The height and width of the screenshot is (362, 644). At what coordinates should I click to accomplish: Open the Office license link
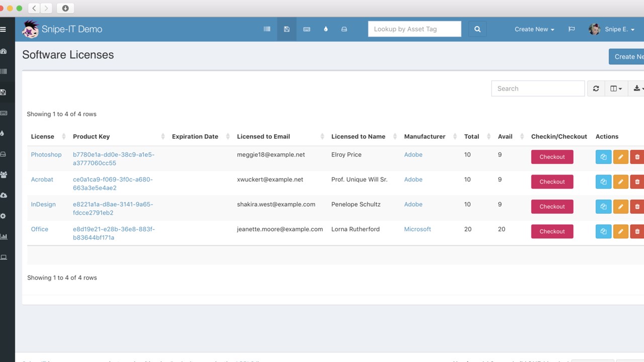pos(40,229)
